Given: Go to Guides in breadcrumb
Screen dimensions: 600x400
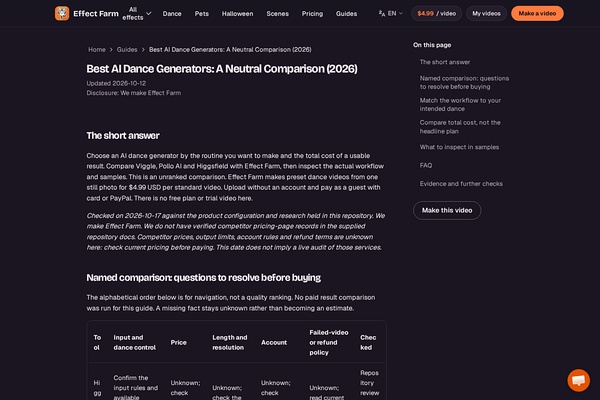Looking at the screenshot, I should (x=127, y=49).
